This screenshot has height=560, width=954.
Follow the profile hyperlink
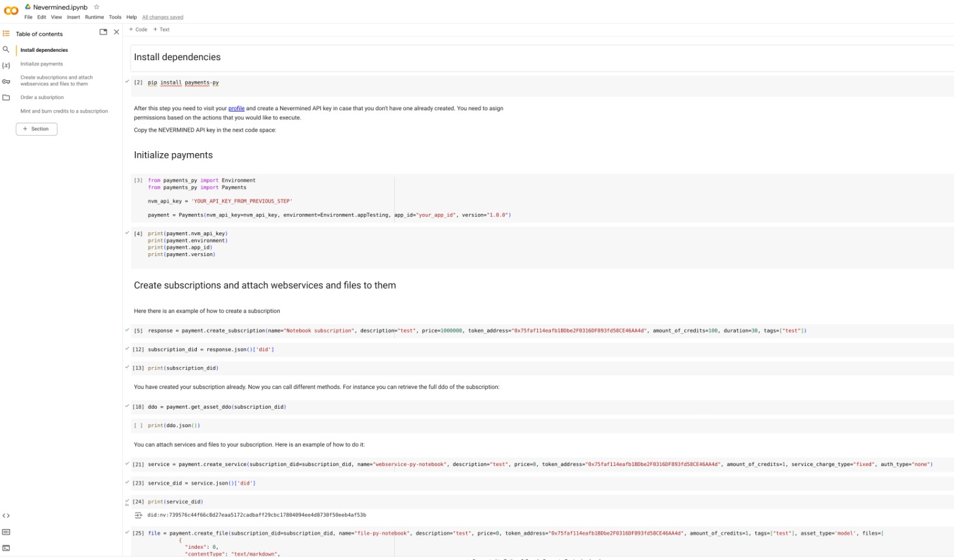236,108
